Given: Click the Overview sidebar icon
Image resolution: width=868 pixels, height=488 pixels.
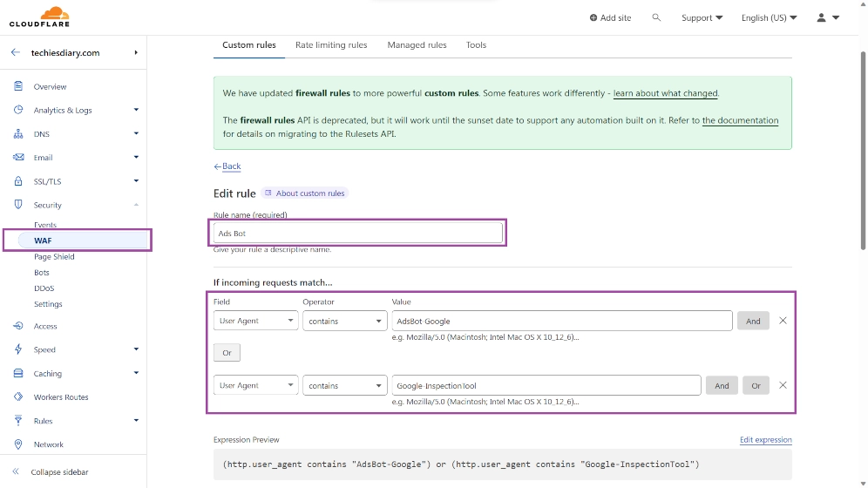Looking at the screenshot, I should [x=18, y=86].
